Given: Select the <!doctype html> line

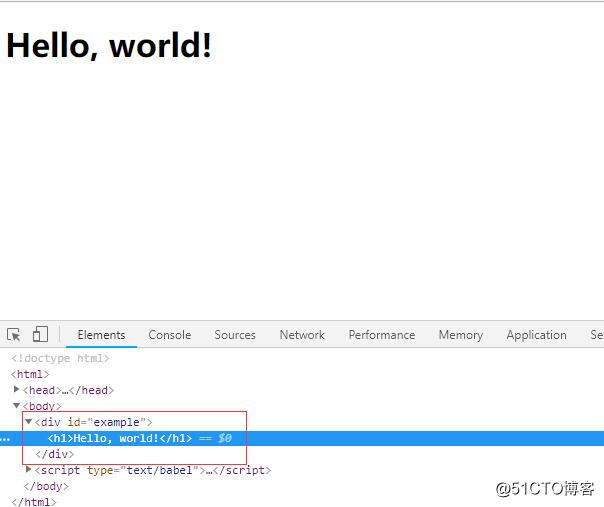Looking at the screenshot, I should (x=60, y=358).
